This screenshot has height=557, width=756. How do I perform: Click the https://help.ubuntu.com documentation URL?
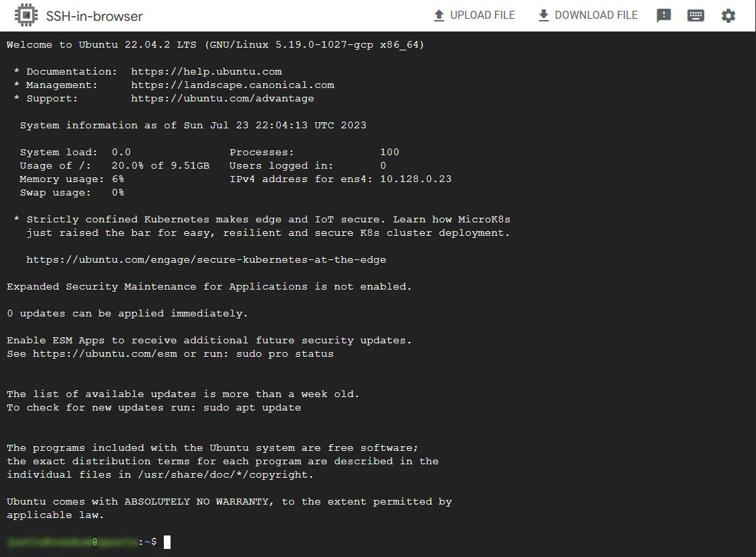click(x=206, y=71)
